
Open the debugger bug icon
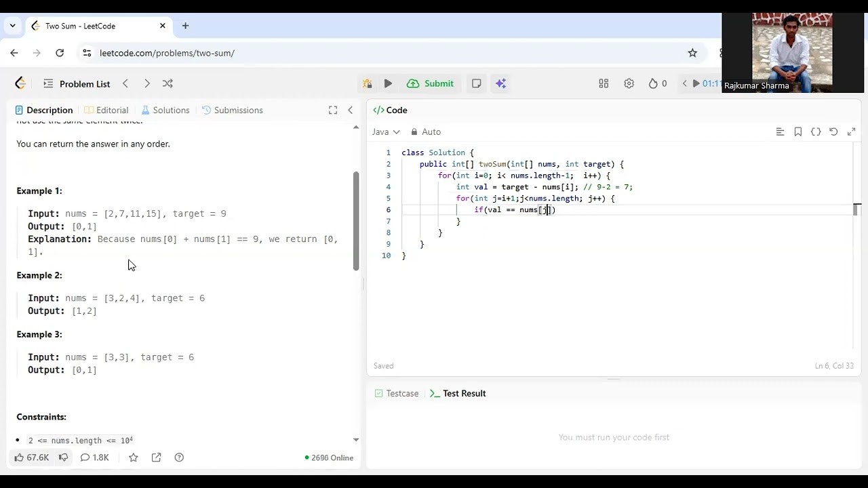click(x=367, y=83)
